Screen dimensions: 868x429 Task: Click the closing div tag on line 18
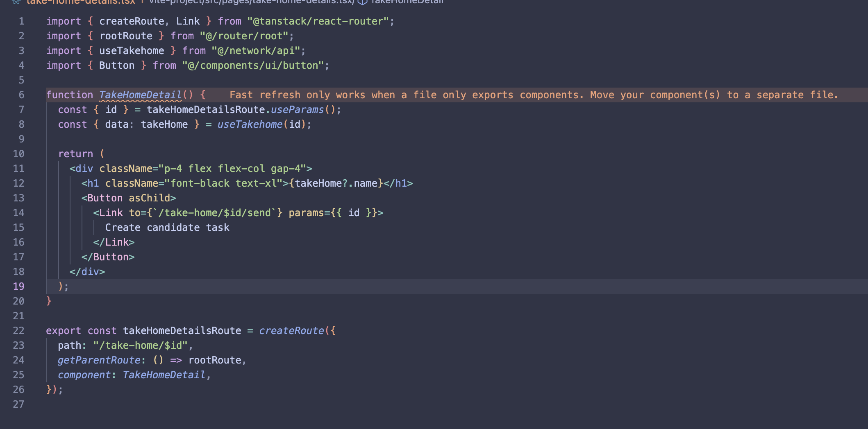coord(87,272)
